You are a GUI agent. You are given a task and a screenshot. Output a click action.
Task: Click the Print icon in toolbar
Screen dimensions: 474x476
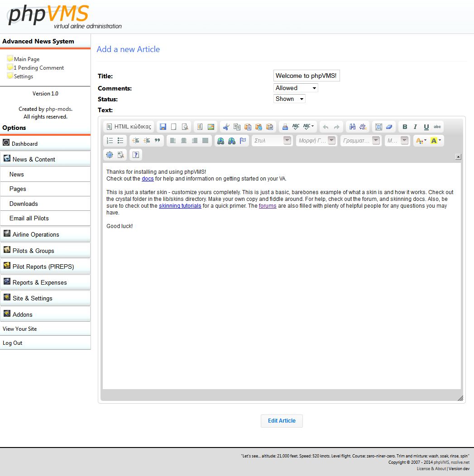tap(285, 127)
